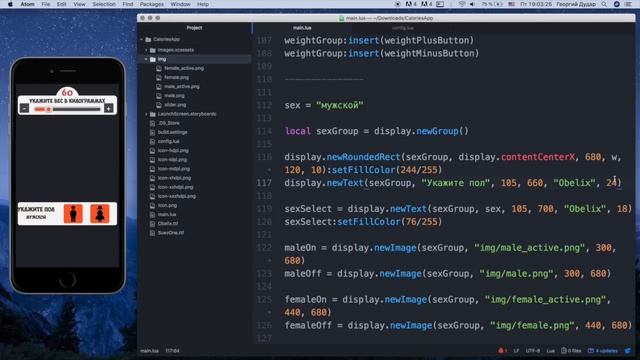Viewport: 640px width, 360px height.
Task: Open the Apple menu
Action: [11, 4]
